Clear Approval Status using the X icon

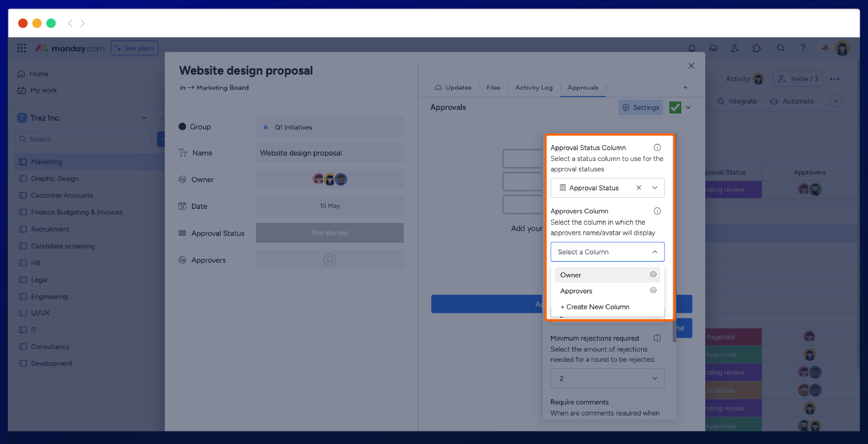coord(639,188)
